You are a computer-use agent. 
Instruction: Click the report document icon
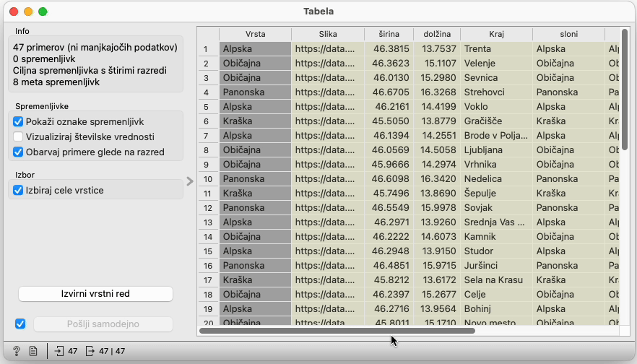(33, 351)
